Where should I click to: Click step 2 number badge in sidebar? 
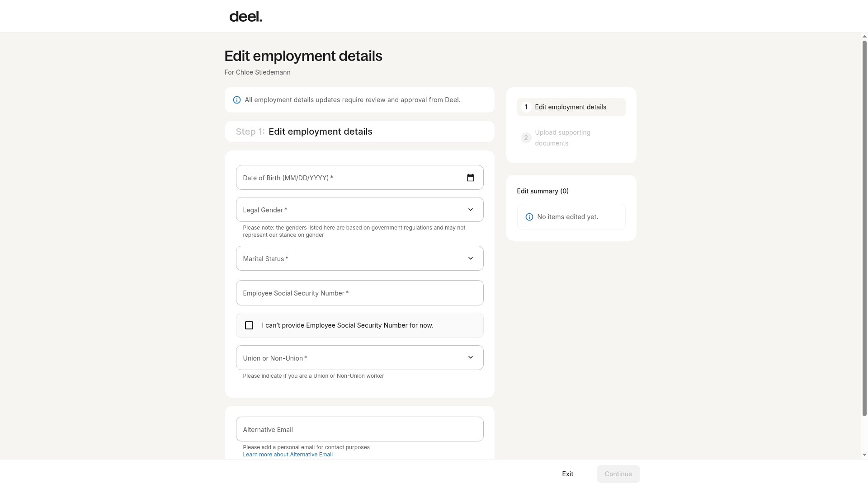point(526,138)
